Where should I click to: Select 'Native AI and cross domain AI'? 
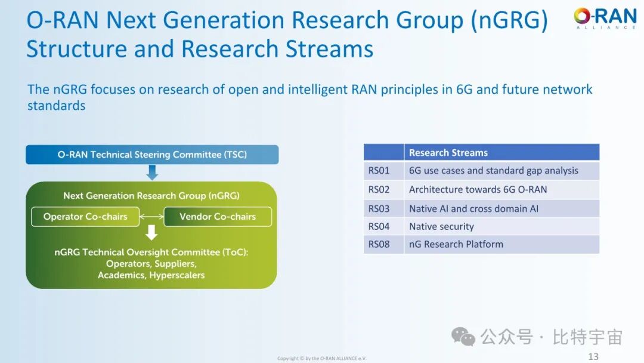click(473, 209)
